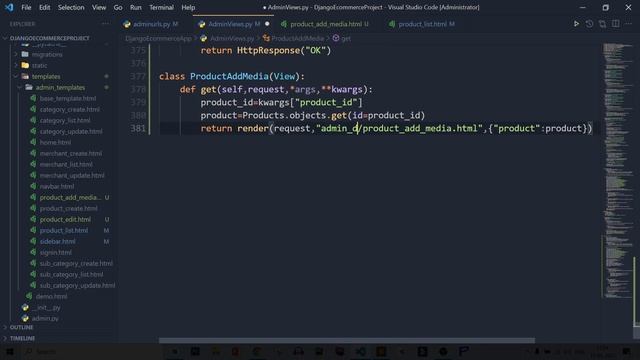Click the migrations folder icon
Image resolution: width=640 pixels, height=360 pixels.
coord(25,54)
